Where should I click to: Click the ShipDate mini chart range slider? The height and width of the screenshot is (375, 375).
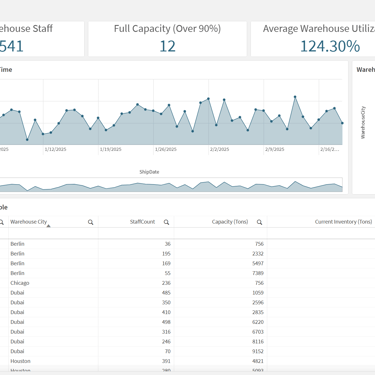(171, 184)
